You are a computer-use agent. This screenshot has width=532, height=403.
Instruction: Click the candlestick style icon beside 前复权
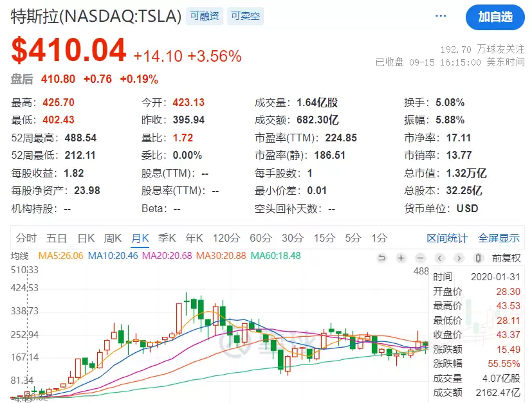point(478,258)
